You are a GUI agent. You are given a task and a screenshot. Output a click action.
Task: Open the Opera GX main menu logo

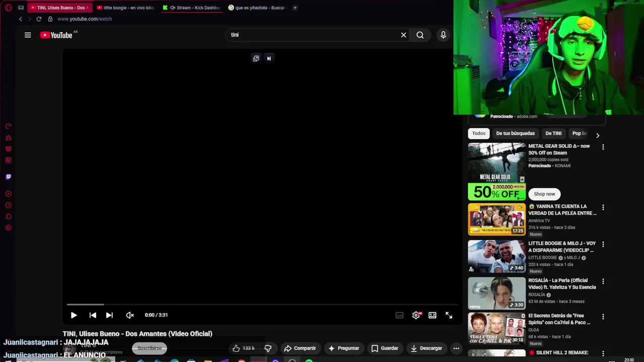click(8, 8)
